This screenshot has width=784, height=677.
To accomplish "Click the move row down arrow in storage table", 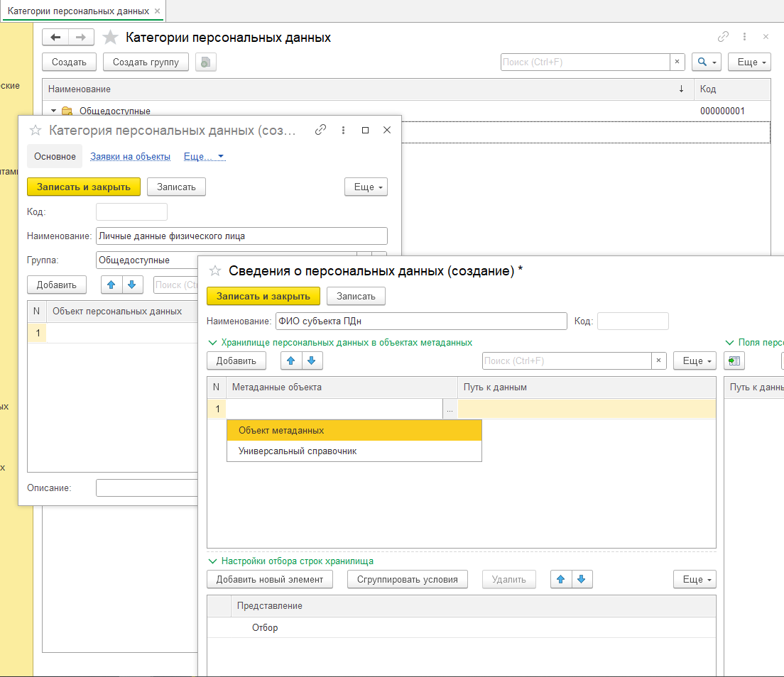I will [312, 361].
